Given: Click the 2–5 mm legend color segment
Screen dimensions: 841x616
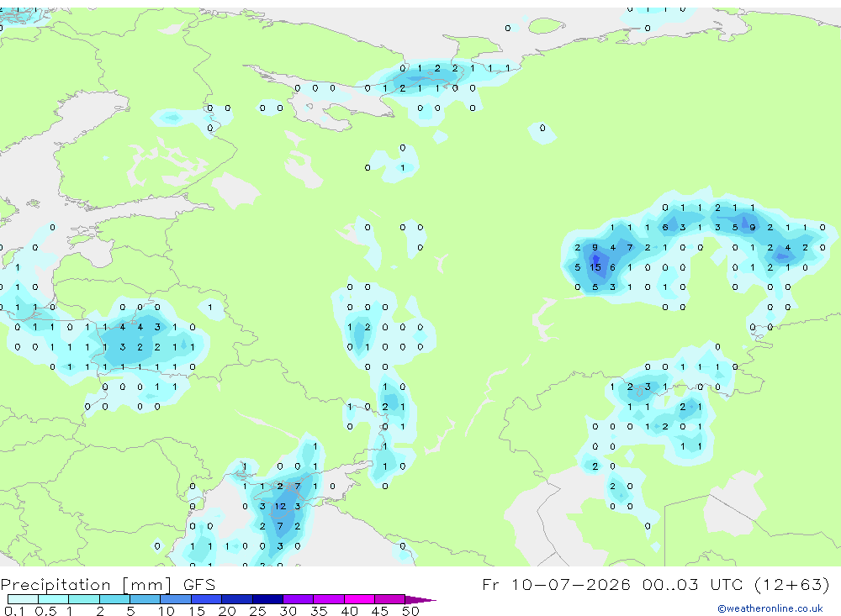Looking at the screenshot, I should point(114,599).
